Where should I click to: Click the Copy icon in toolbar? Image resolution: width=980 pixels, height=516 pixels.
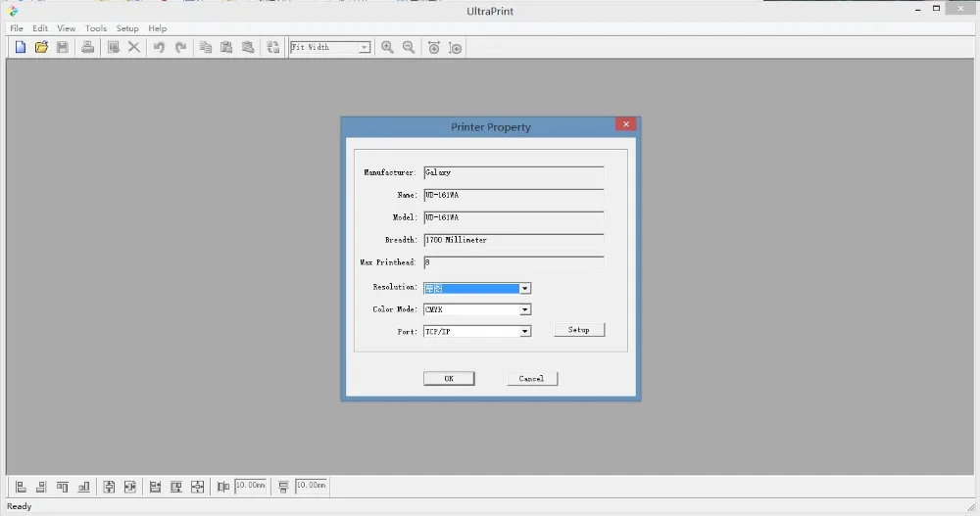tap(206, 47)
